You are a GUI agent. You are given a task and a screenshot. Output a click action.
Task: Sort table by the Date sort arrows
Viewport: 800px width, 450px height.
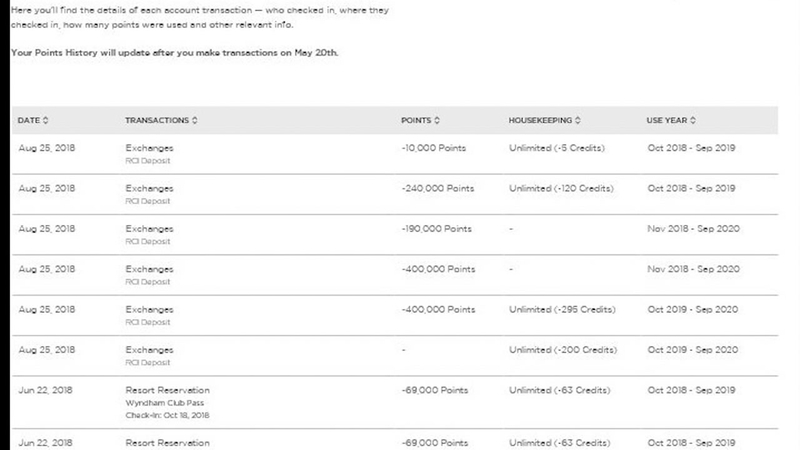coord(45,120)
